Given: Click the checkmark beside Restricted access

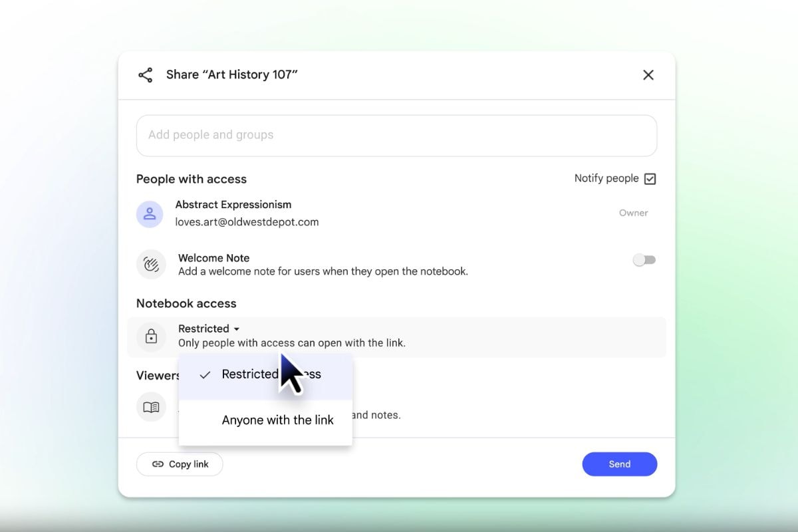Looking at the screenshot, I should click(x=205, y=375).
